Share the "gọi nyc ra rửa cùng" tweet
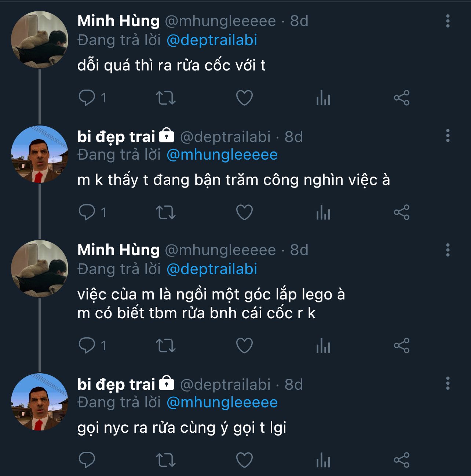This screenshot has height=476, width=471. pos(402,460)
